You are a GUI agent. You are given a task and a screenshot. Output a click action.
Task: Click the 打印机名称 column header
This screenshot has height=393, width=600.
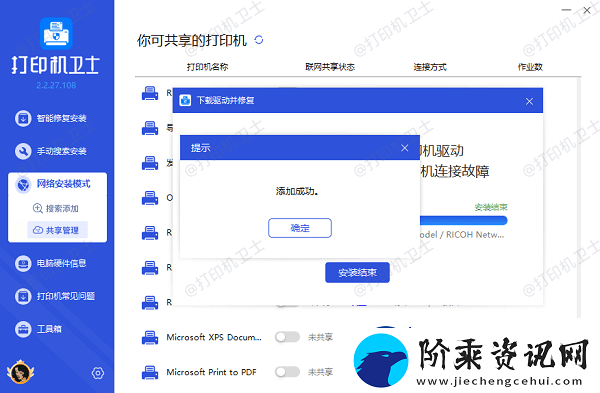pos(207,67)
